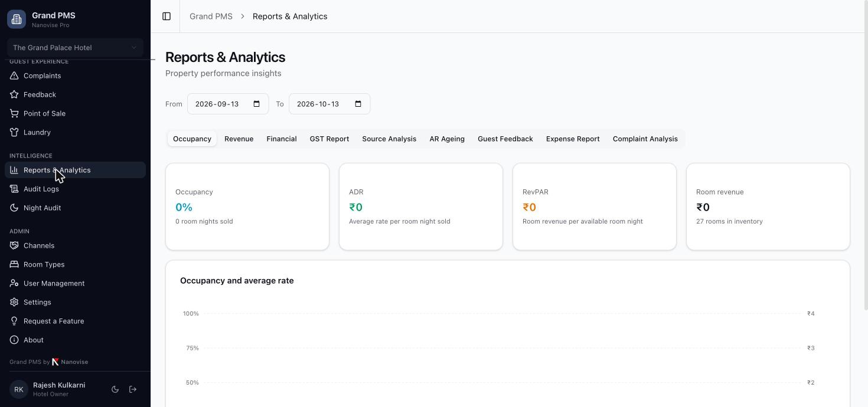Toggle the sidebar panel icon

167,17
